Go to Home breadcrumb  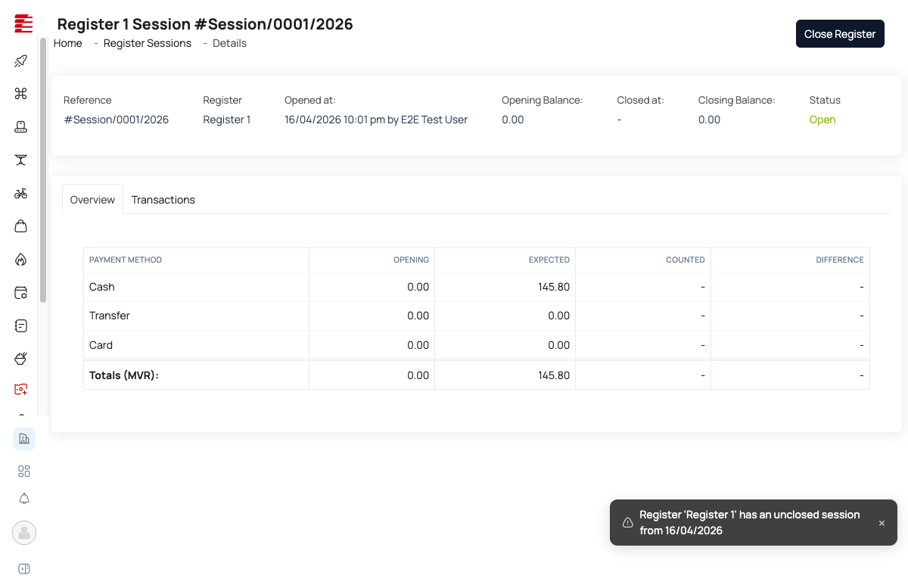pos(68,43)
